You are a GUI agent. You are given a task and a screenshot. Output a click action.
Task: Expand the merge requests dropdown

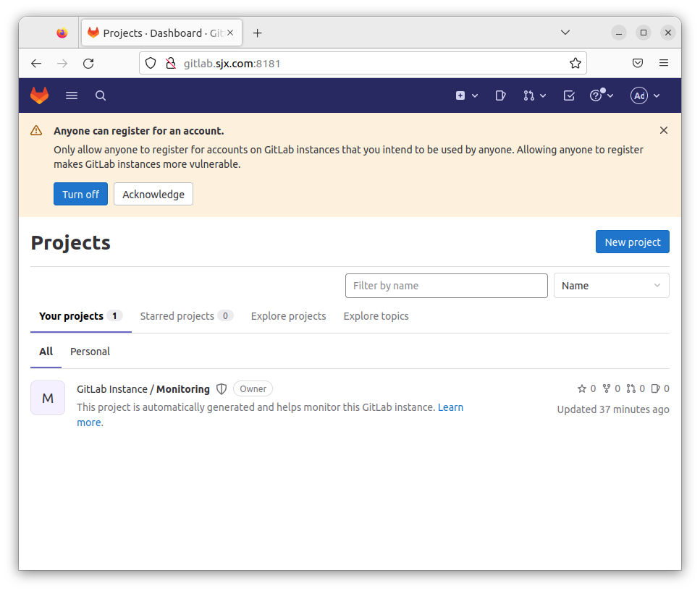[534, 95]
